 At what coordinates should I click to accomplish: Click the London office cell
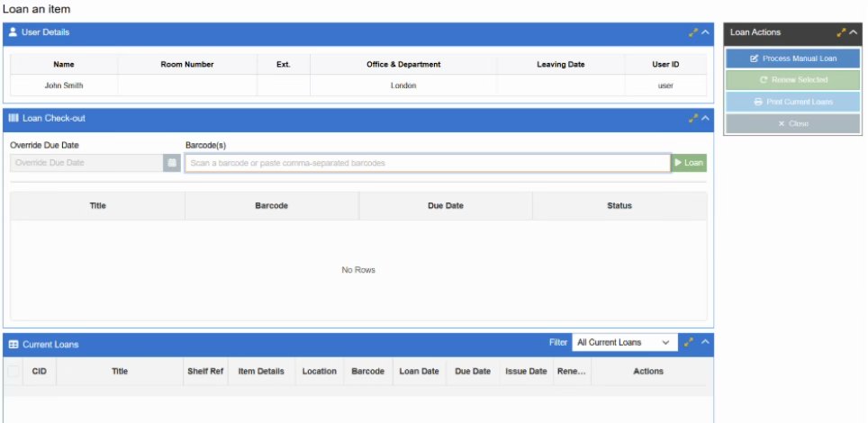click(403, 85)
